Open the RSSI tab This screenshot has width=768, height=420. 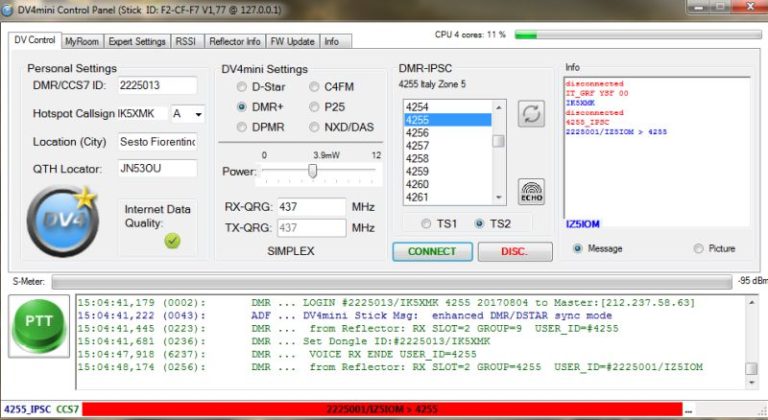tap(186, 42)
